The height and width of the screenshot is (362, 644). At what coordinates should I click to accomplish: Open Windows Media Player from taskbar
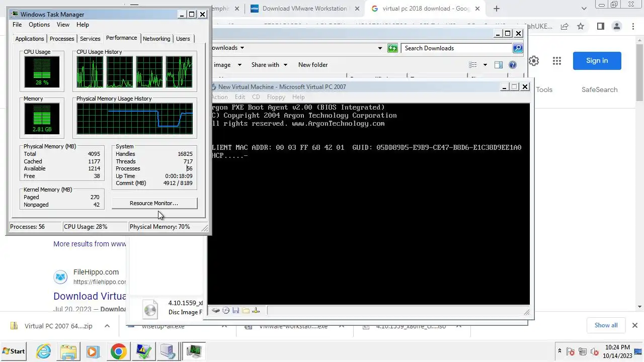click(x=93, y=351)
